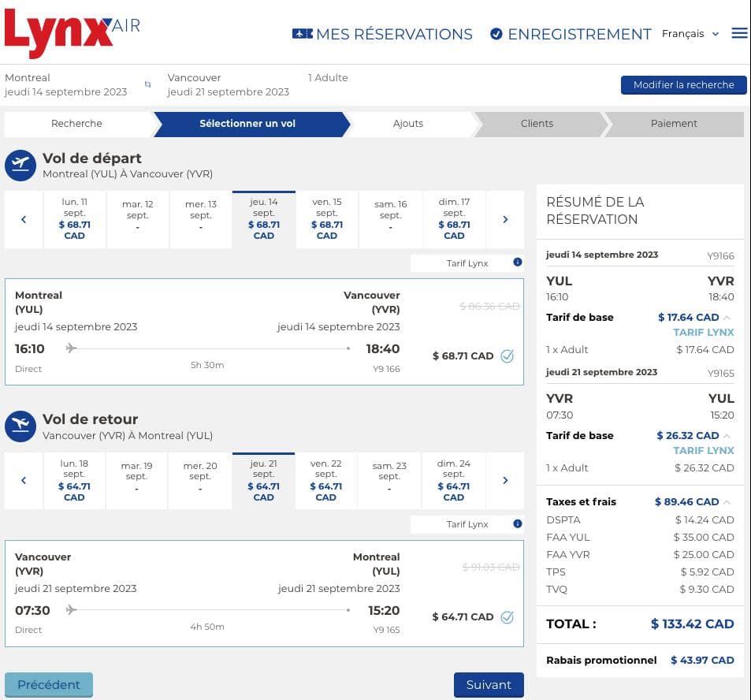Image resolution: width=751 pixels, height=700 pixels.
Task: Toggle the 68.71 CAD departure flight checkmark
Action: 507,356
